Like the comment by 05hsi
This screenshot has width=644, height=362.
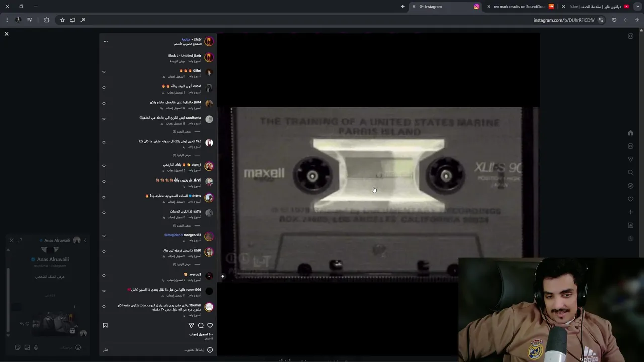coord(104,72)
